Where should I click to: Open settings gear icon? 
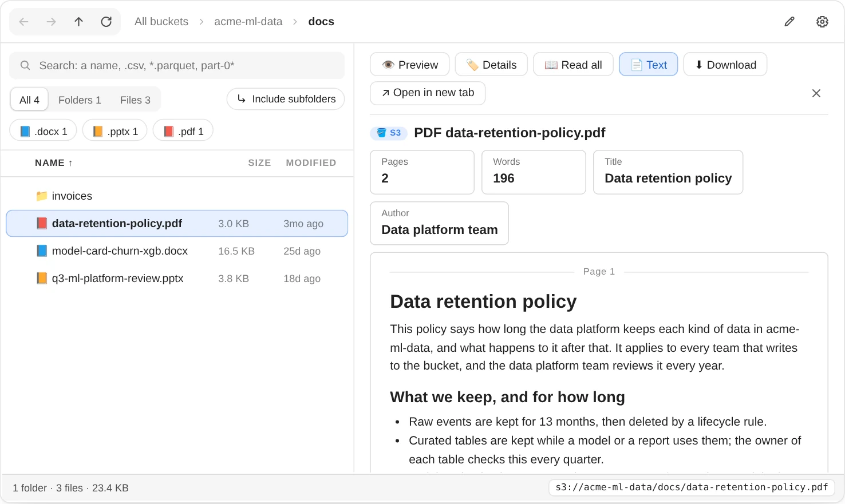(822, 22)
